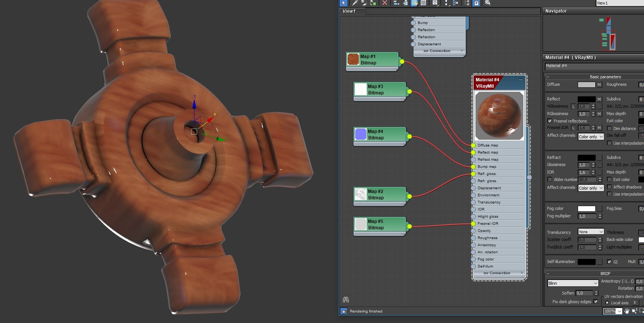Viewport: 644px width, 323px height.
Task: Select Local axis radio button
Action: tap(607, 303)
